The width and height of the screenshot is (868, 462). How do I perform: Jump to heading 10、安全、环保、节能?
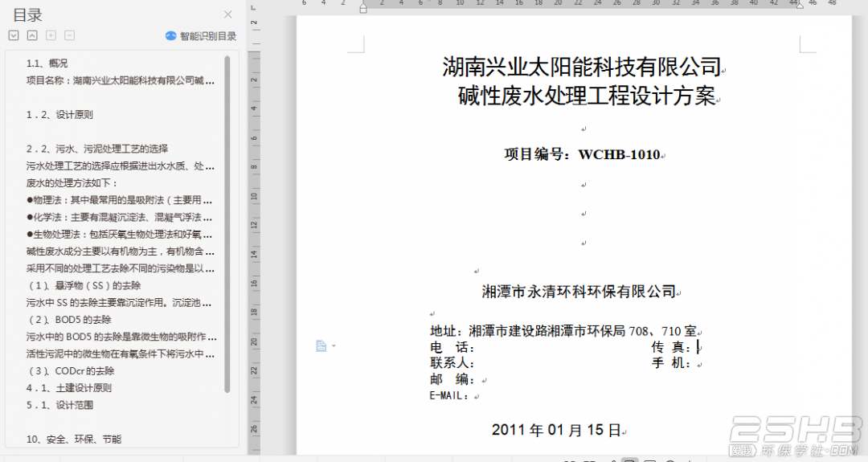coord(74,440)
